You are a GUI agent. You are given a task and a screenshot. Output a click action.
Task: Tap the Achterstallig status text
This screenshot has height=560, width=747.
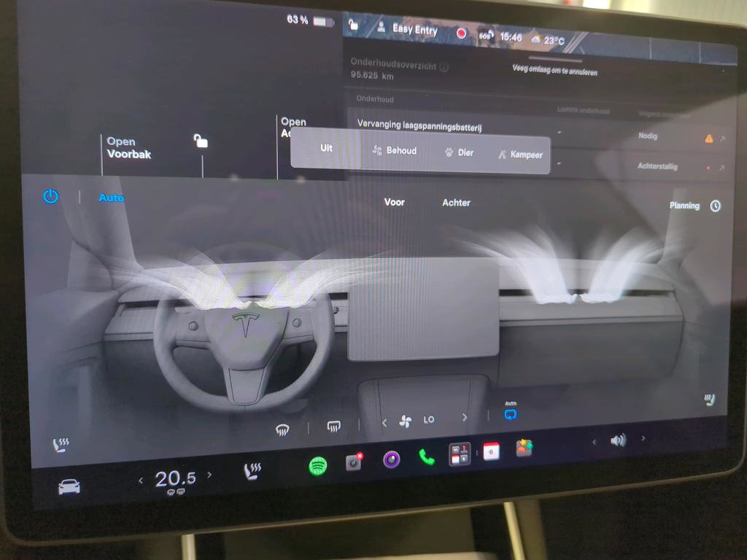(x=657, y=166)
